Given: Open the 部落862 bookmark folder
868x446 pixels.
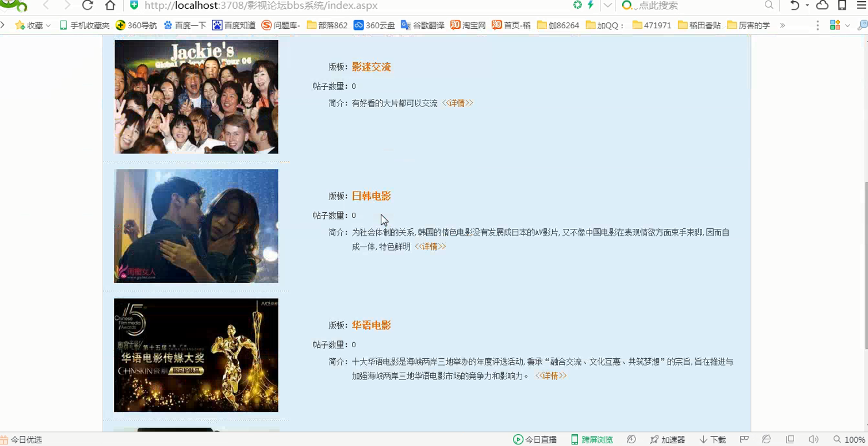Looking at the screenshot, I should pos(327,25).
